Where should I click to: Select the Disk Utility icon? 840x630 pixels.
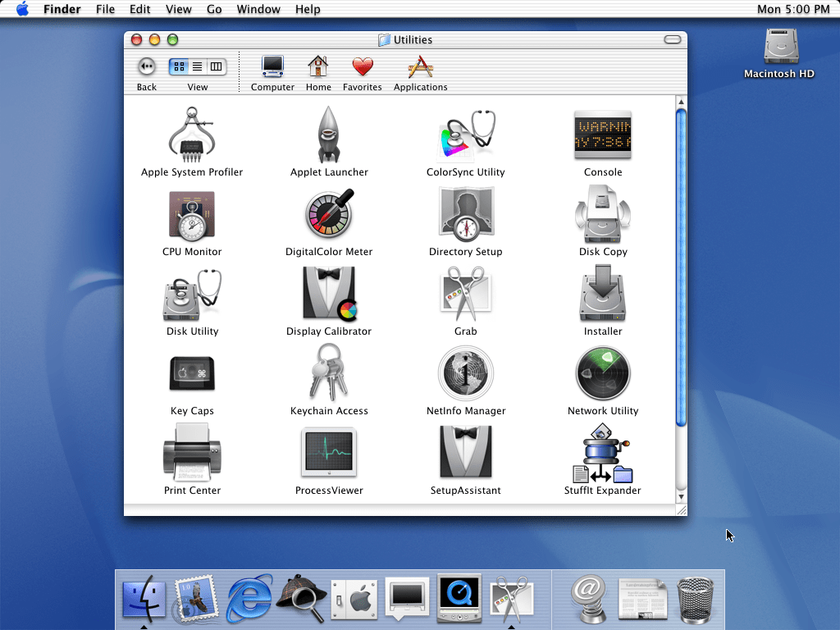pos(192,295)
